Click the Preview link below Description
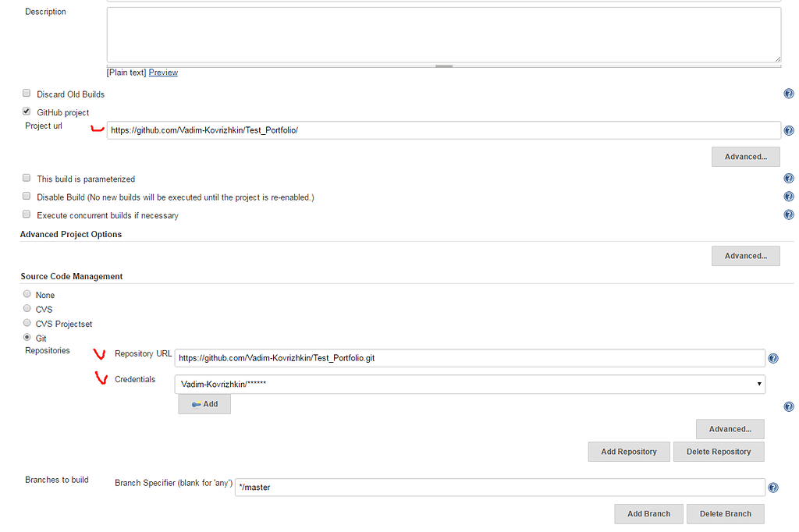 [162, 72]
